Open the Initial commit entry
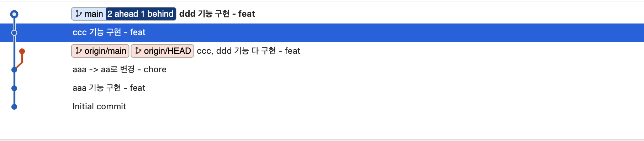 point(99,106)
